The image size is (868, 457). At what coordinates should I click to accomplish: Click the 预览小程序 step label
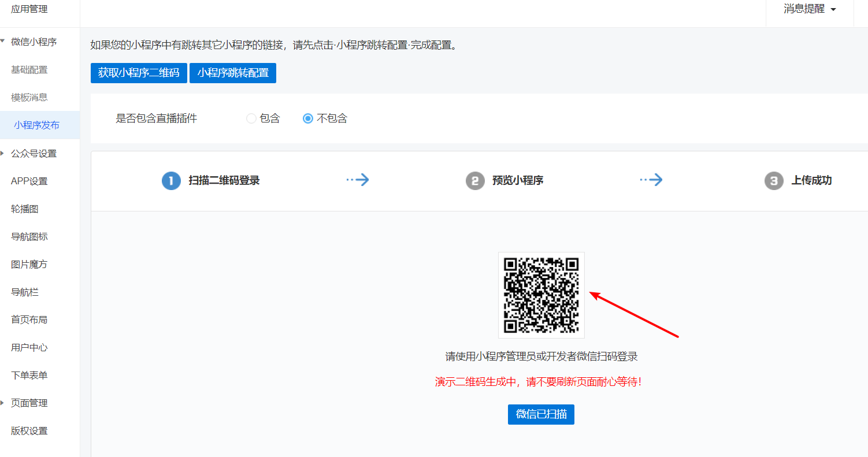(x=518, y=180)
